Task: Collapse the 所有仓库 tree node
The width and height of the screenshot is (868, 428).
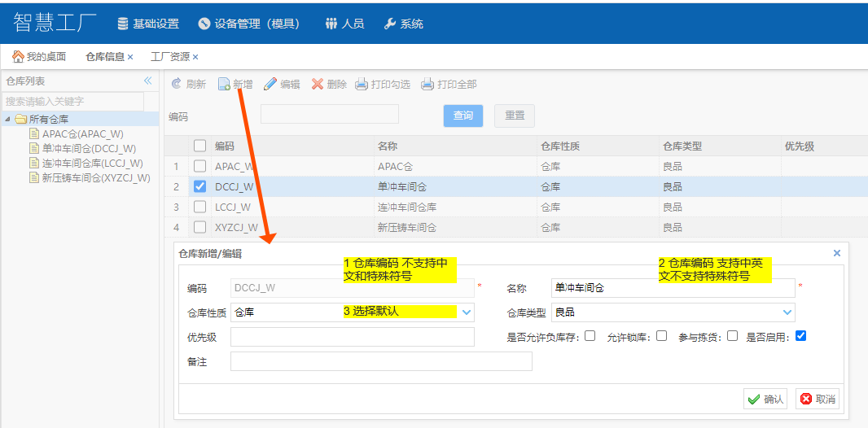Action: point(8,120)
